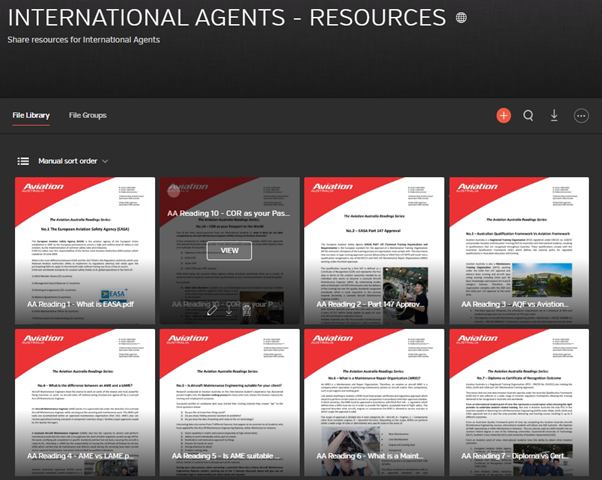The width and height of the screenshot is (602, 480).
Task: Open AA Reading 3 - AQF vs Aviation thumbnail
Action: coord(519,251)
